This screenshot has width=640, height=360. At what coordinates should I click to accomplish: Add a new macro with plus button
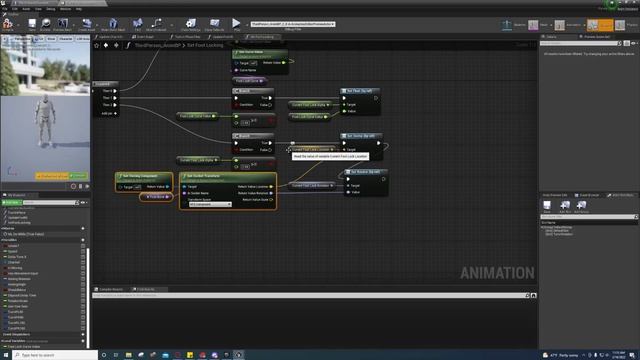click(x=83, y=229)
